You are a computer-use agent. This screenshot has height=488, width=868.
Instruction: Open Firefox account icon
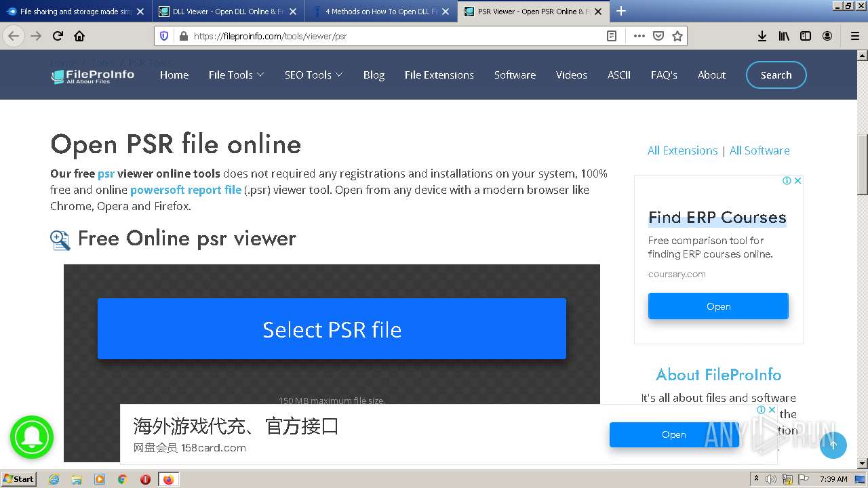tap(827, 36)
